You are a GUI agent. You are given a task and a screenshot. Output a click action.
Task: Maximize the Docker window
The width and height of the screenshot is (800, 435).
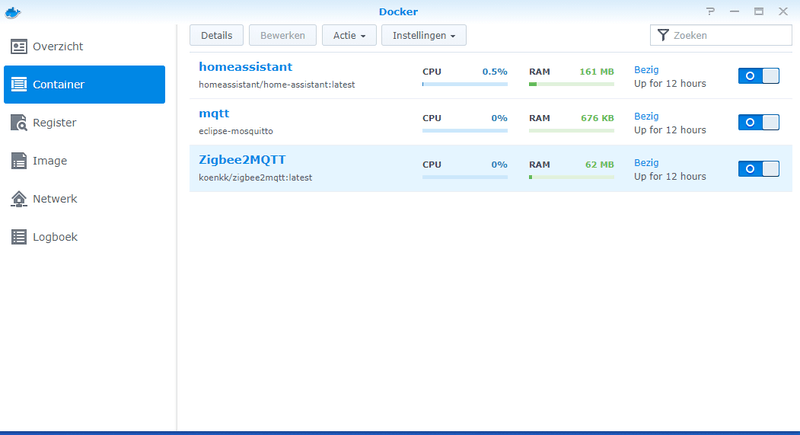[x=759, y=11]
